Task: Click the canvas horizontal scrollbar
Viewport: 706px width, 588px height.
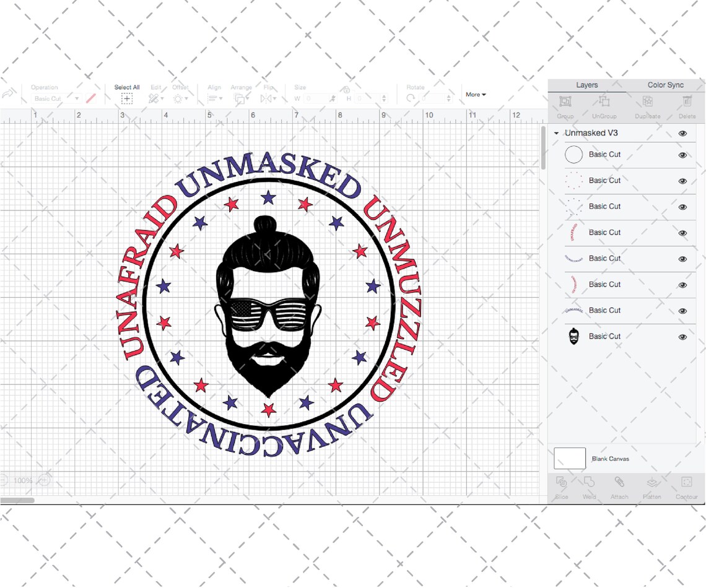Action: [x=17, y=500]
